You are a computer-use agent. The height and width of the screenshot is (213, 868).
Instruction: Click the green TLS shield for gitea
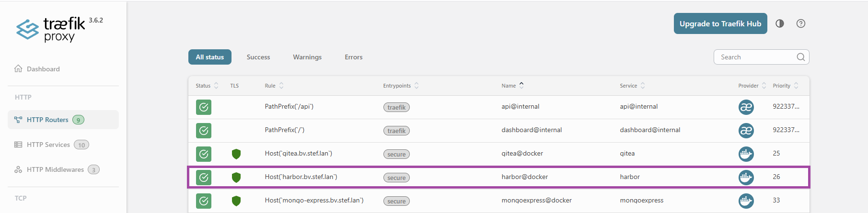point(236,154)
